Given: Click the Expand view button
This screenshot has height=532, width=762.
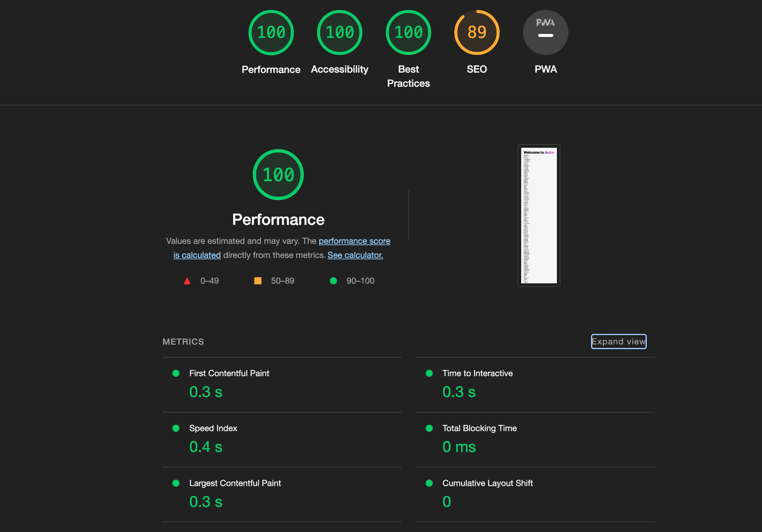Looking at the screenshot, I should tap(618, 341).
